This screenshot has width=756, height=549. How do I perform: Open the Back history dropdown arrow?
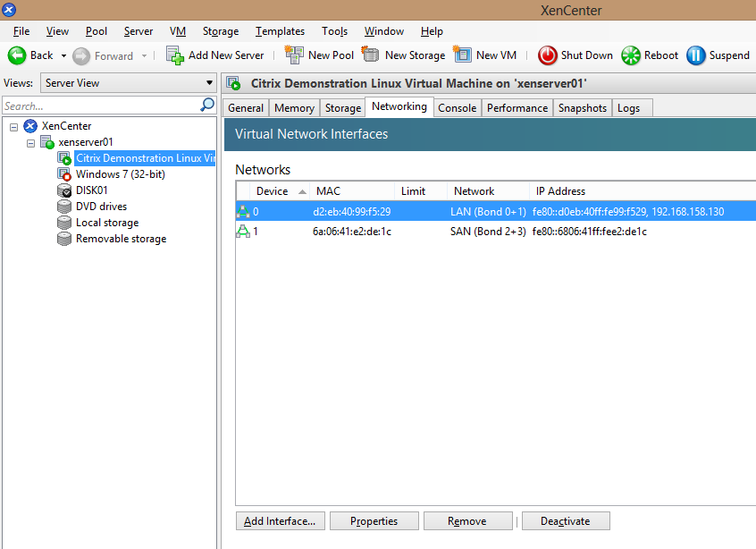click(x=63, y=55)
